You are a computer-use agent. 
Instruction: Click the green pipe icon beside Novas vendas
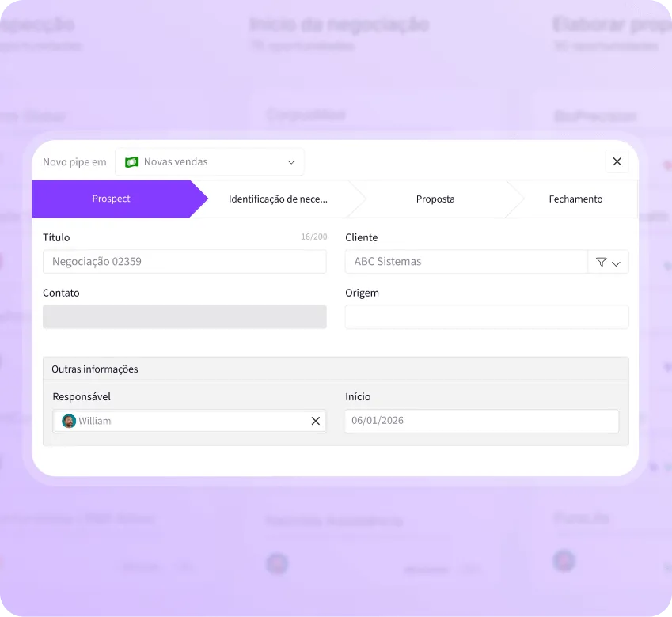click(131, 161)
